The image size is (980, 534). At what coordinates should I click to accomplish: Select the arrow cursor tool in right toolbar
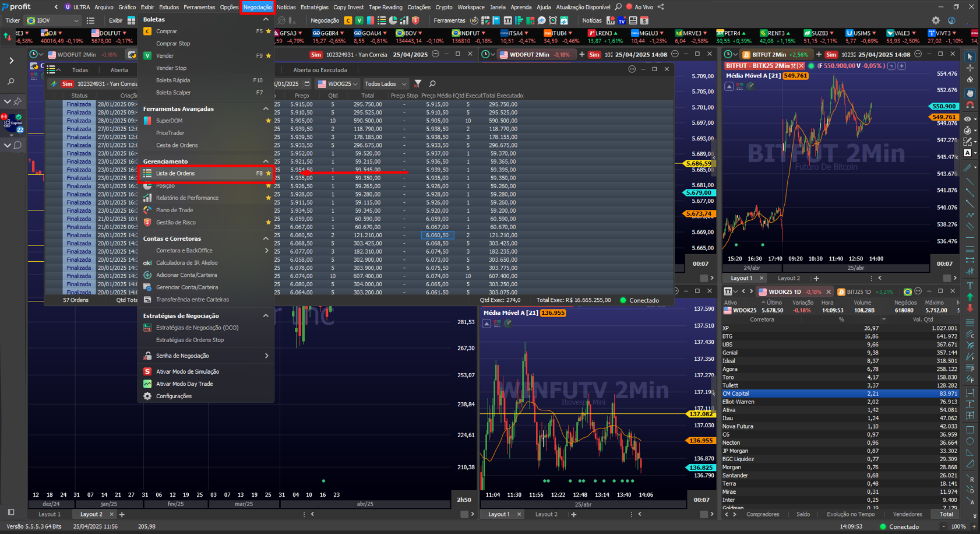pos(970,57)
